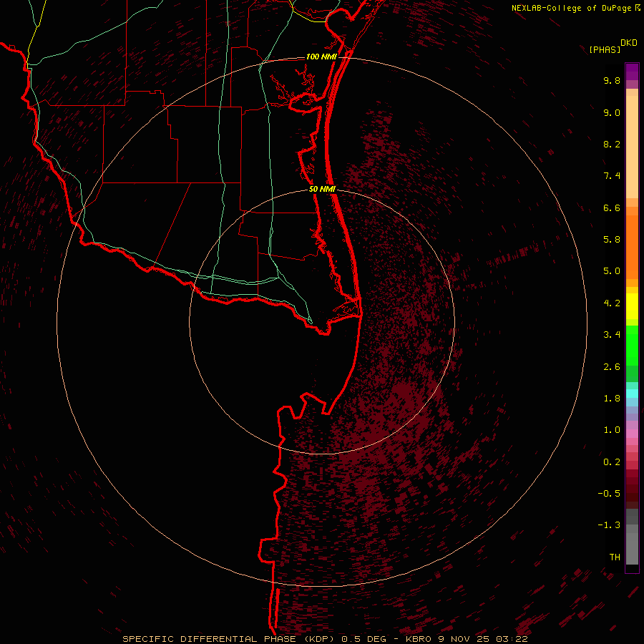Pick the bright green band on color bar
This screenshot has width=644, height=644.
632,349
